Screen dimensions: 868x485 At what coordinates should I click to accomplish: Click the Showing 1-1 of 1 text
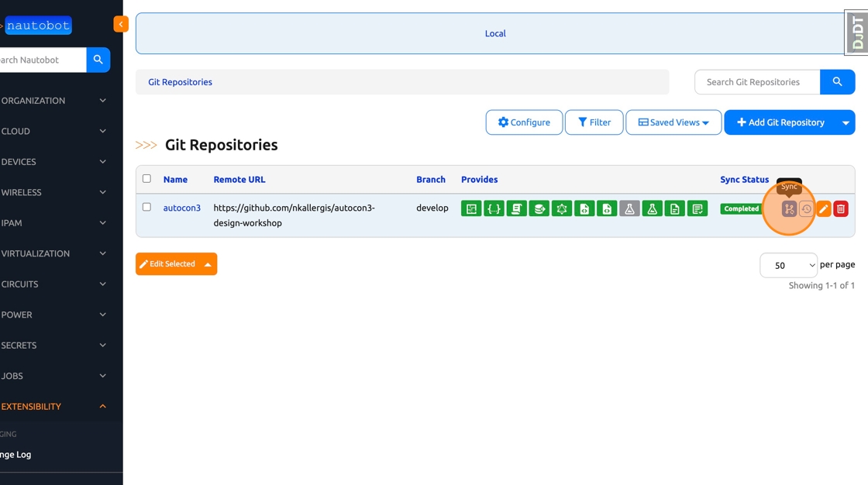(x=821, y=286)
